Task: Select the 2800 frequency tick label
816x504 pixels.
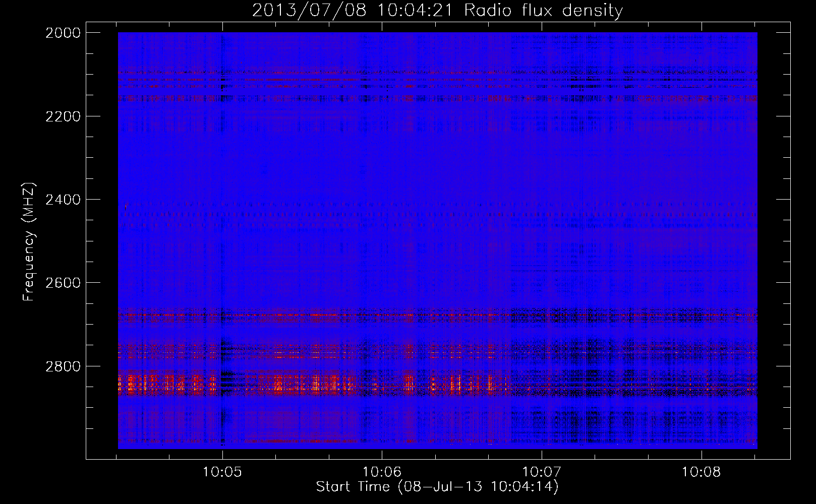Action: [63, 366]
